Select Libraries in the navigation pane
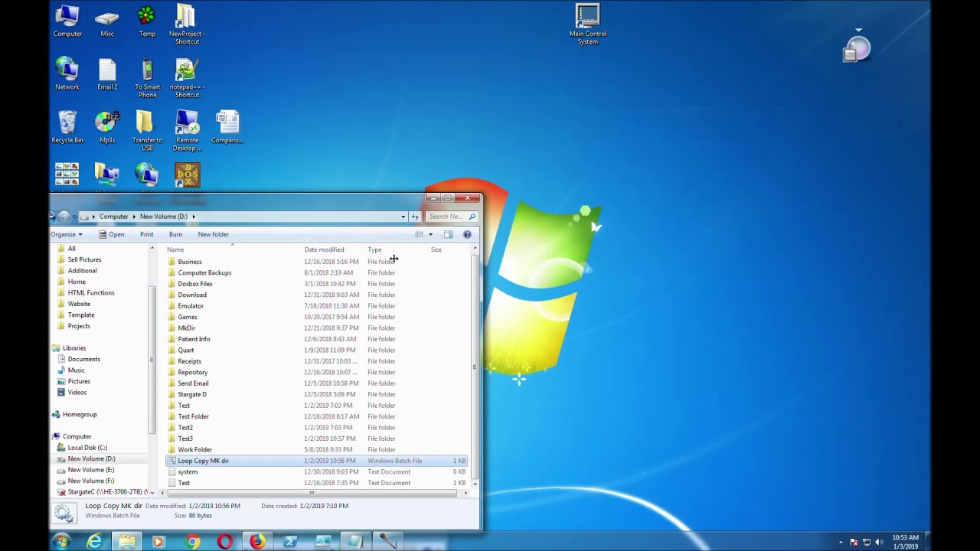980x551 pixels. point(74,348)
